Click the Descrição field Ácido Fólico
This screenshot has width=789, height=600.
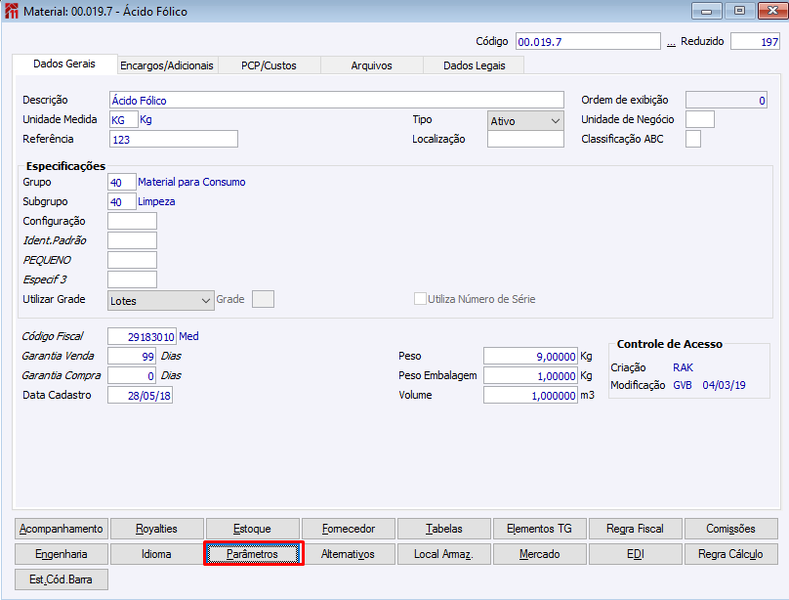336,100
